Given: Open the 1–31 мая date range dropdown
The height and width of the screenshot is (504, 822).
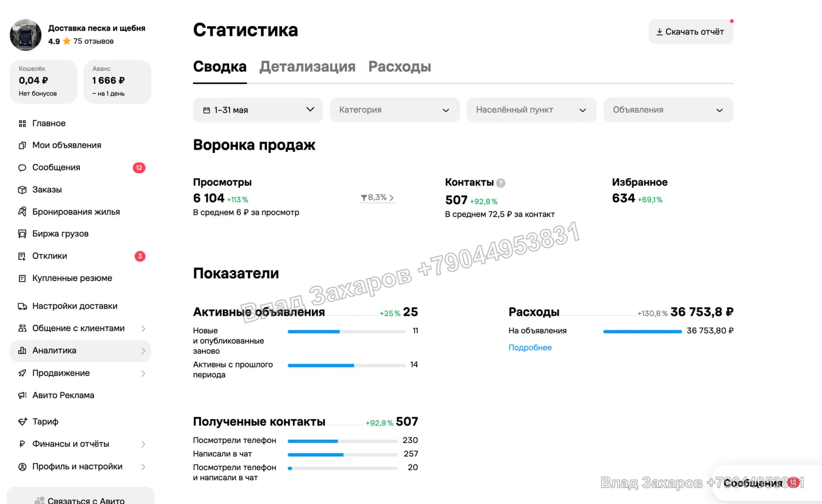Looking at the screenshot, I should click(258, 110).
